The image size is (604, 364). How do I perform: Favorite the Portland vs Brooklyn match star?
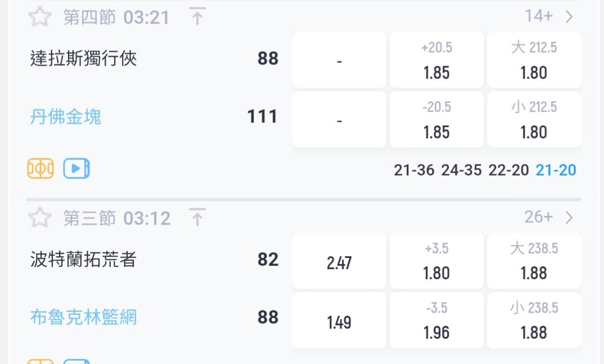click(x=40, y=217)
